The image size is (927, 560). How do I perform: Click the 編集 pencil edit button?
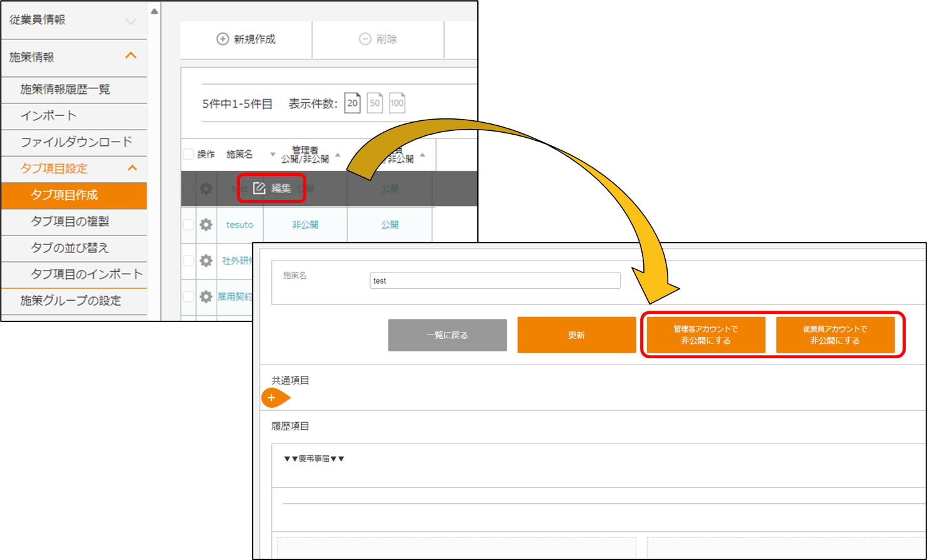[x=271, y=189]
